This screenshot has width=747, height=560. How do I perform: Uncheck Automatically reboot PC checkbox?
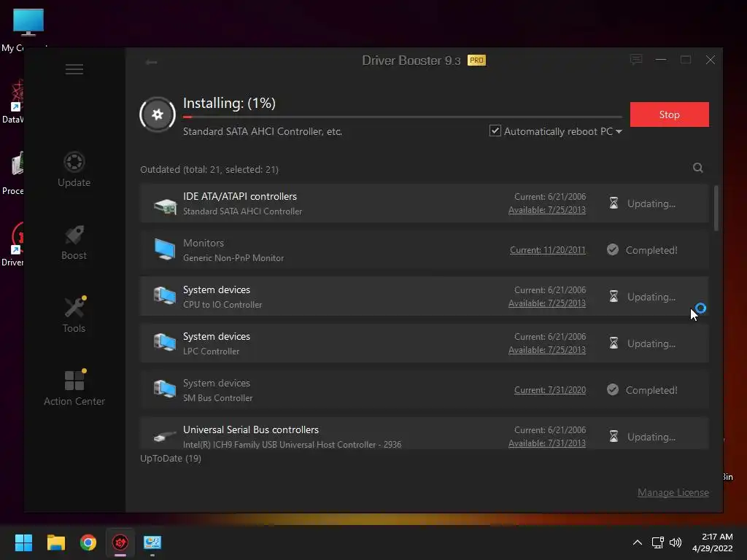(x=495, y=131)
